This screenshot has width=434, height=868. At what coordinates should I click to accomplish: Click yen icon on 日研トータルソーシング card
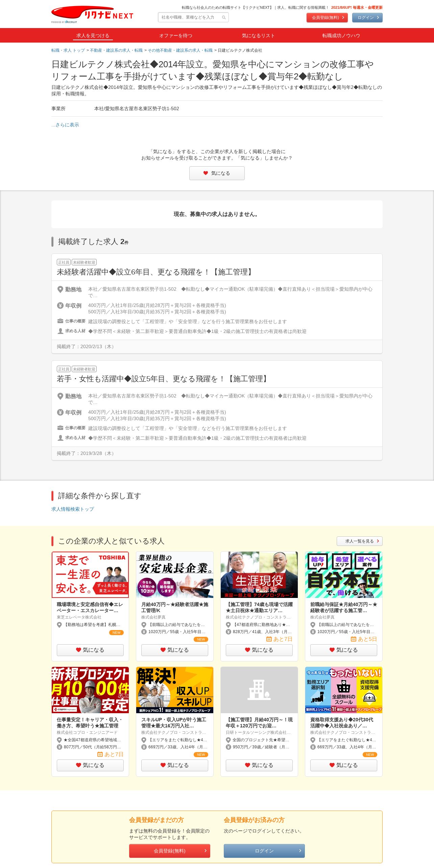(x=228, y=747)
